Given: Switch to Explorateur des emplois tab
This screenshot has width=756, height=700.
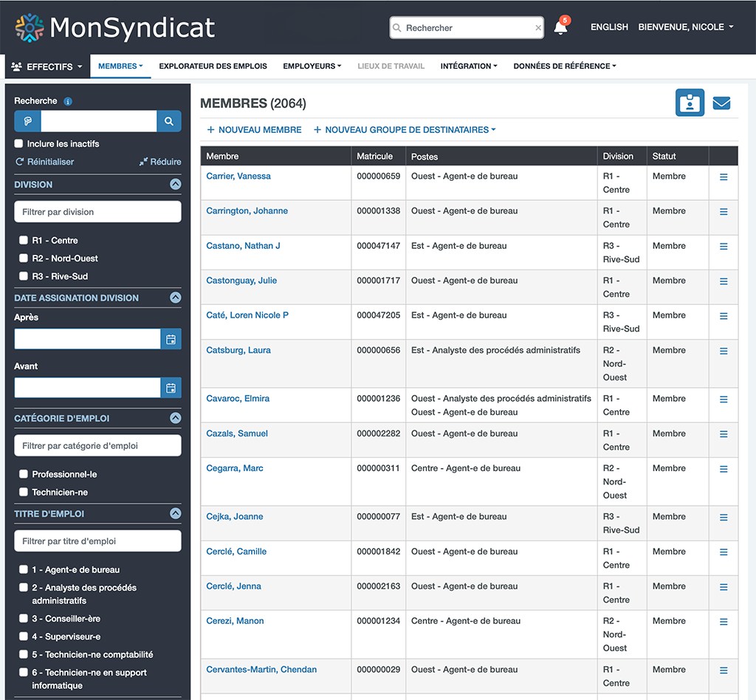Looking at the screenshot, I should click(x=213, y=66).
